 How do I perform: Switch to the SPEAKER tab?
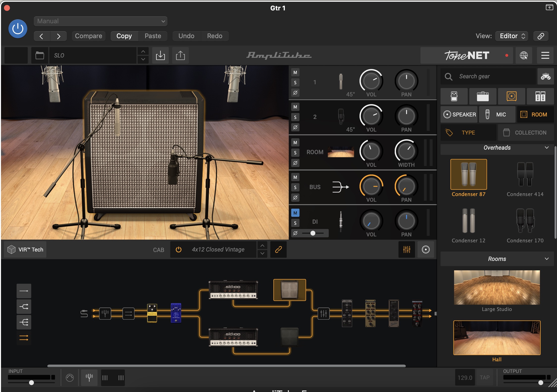click(x=459, y=114)
